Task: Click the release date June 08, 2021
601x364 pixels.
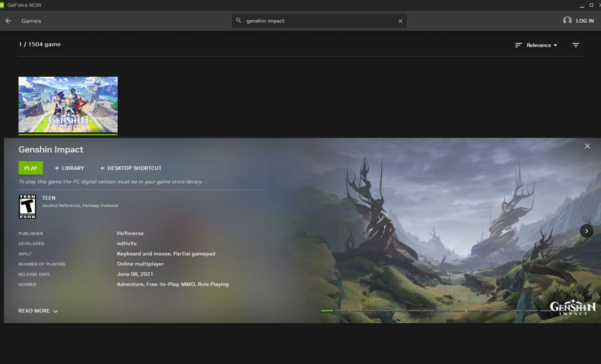Action: click(135, 274)
